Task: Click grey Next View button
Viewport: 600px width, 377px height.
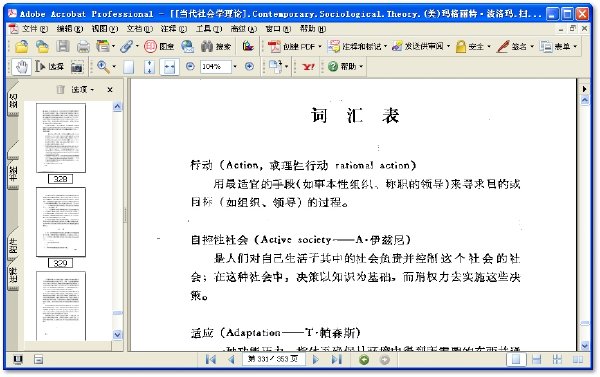Action: (385, 359)
